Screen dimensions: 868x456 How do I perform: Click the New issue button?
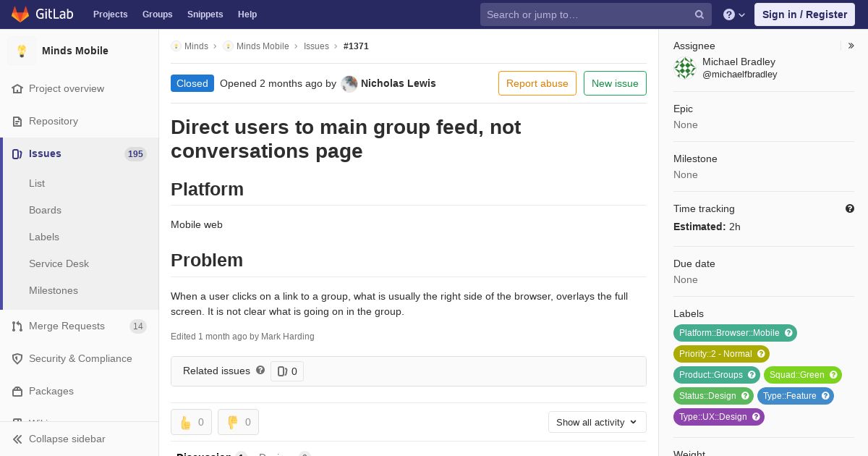(615, 83)
